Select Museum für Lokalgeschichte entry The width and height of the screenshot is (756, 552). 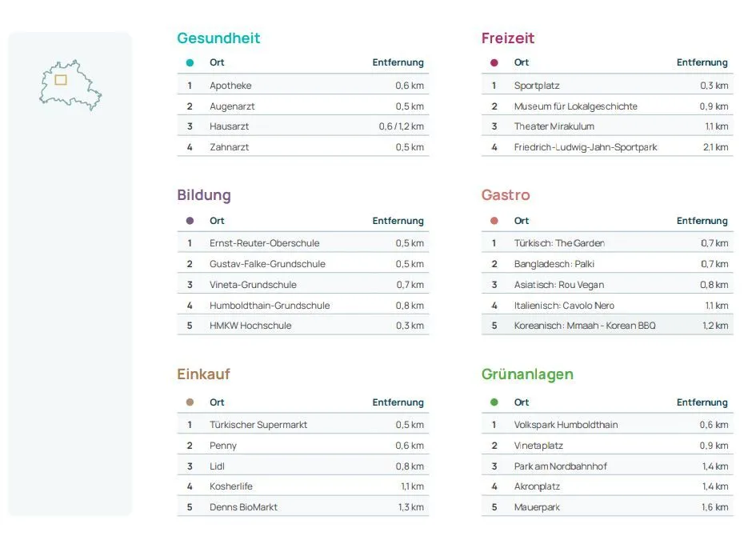click(x=576, y=106)
